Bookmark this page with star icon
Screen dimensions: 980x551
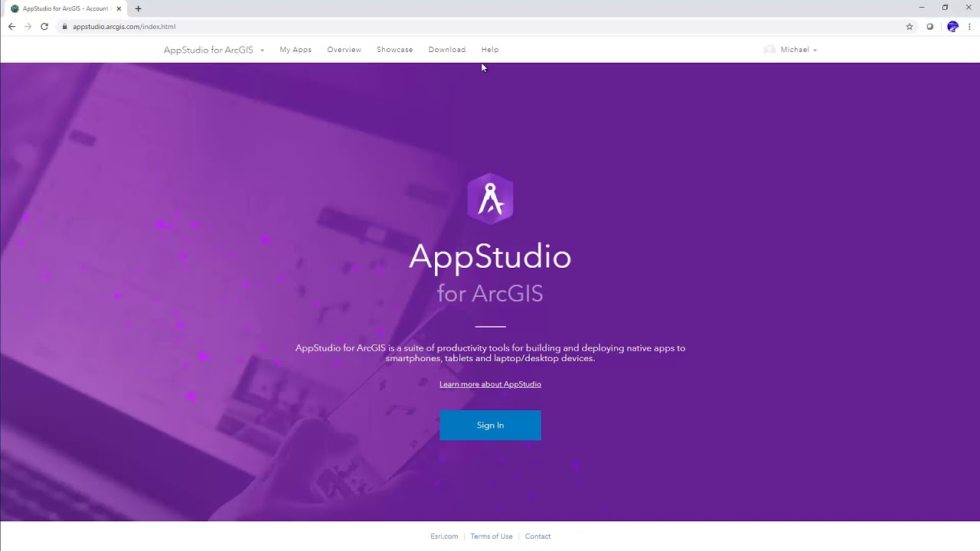tap(910, 26)
